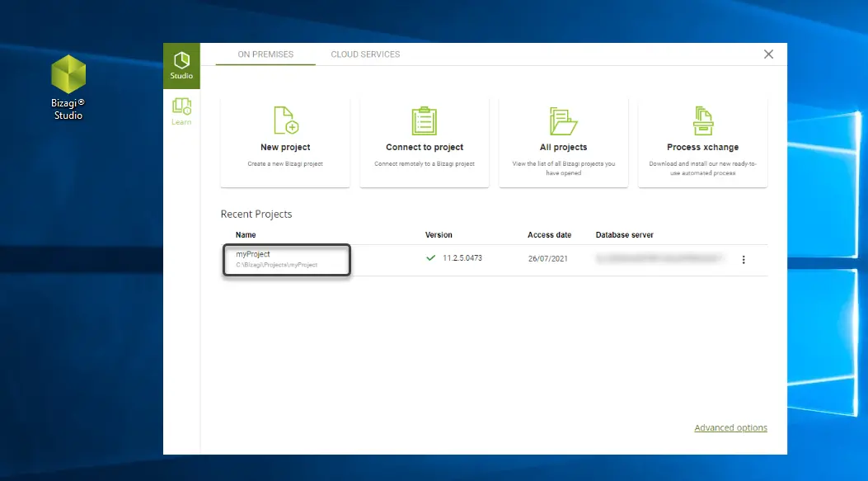Click the Version column header
This screenshot has width=868, height=481.
click(x=439, y=235)
